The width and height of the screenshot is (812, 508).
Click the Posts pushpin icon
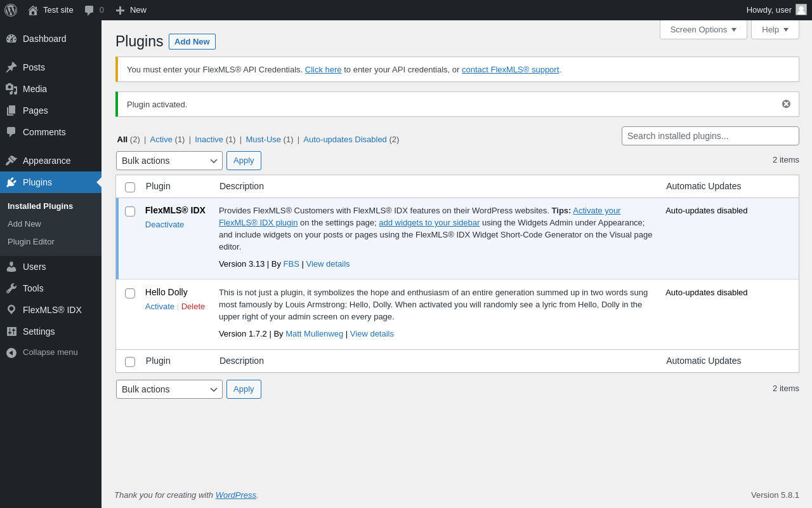11,67
